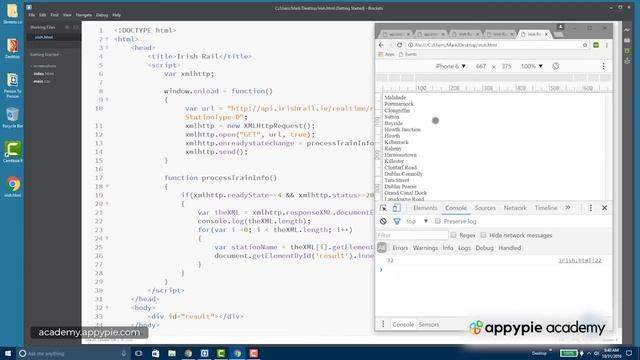Click the split view icon beside Working Files
This screenshot has width=640, height=360.
(x=76, y=27)
